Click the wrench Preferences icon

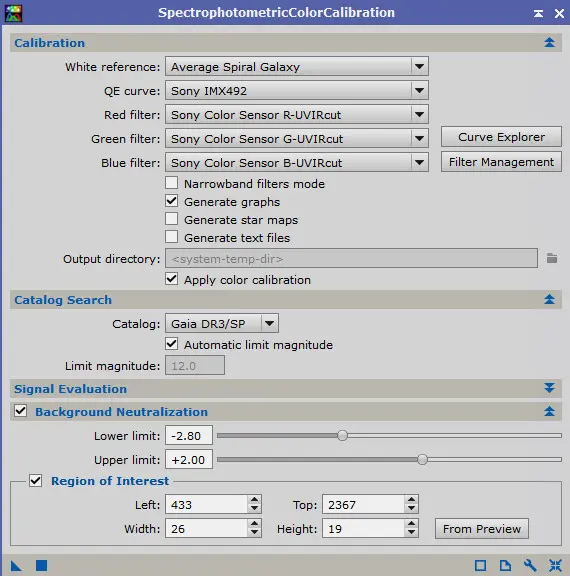tap(530, 565)
